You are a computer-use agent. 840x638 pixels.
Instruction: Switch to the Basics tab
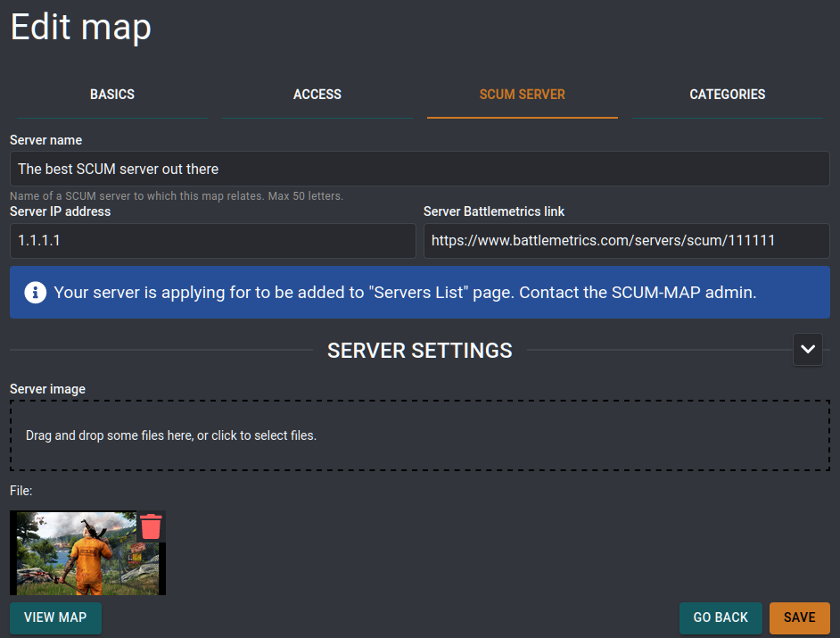tap(112, 95)
